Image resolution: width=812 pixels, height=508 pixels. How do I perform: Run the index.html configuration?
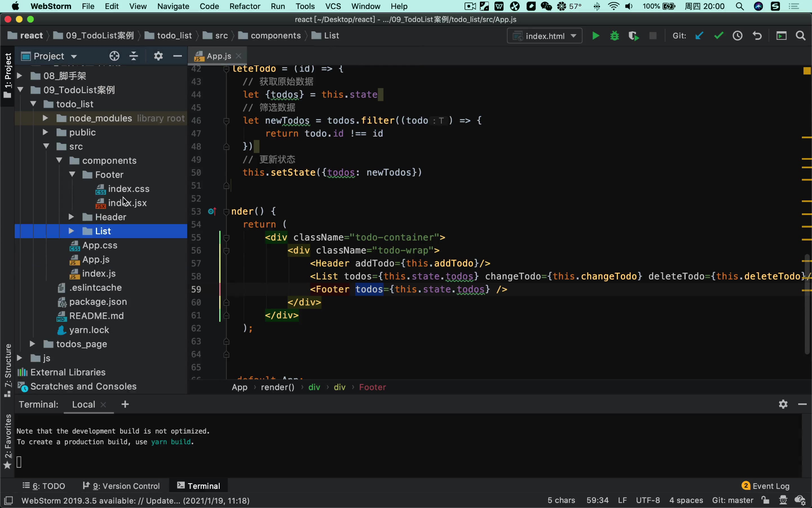tap(596, 36)
